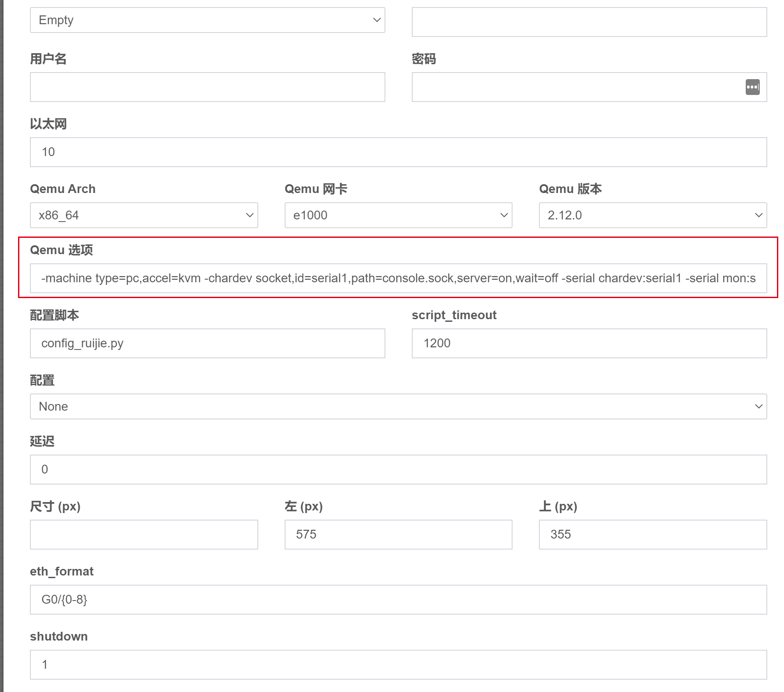
Task: Select the 延迟 field containing 0
Action: (396, 469)
